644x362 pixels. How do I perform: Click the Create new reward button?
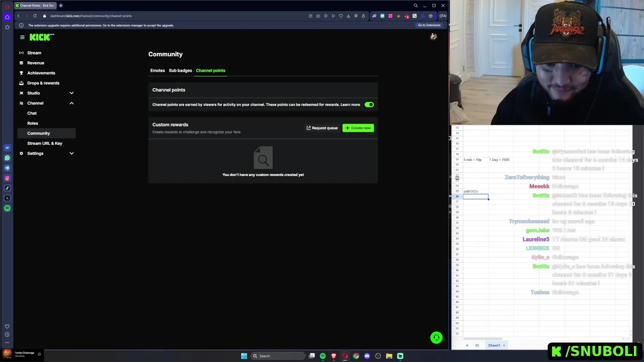coord(358,128)
